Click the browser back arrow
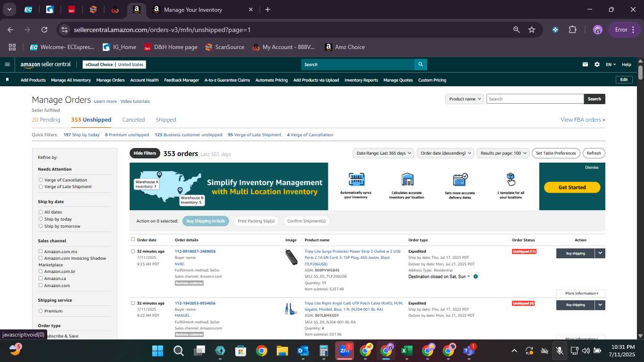The width and height of the screenshot is (644, 362). pos(10,30)
